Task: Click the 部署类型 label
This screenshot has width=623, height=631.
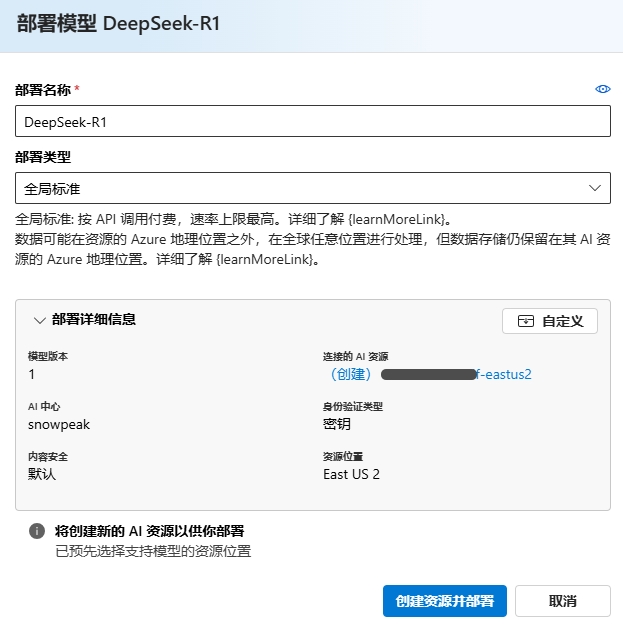Action: (43, 157)
